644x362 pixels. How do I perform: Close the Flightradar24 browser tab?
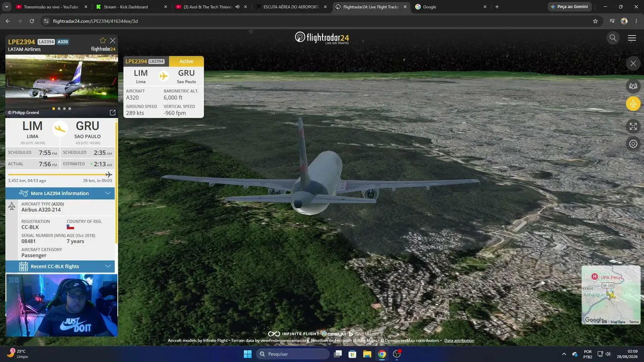[405, 7]
